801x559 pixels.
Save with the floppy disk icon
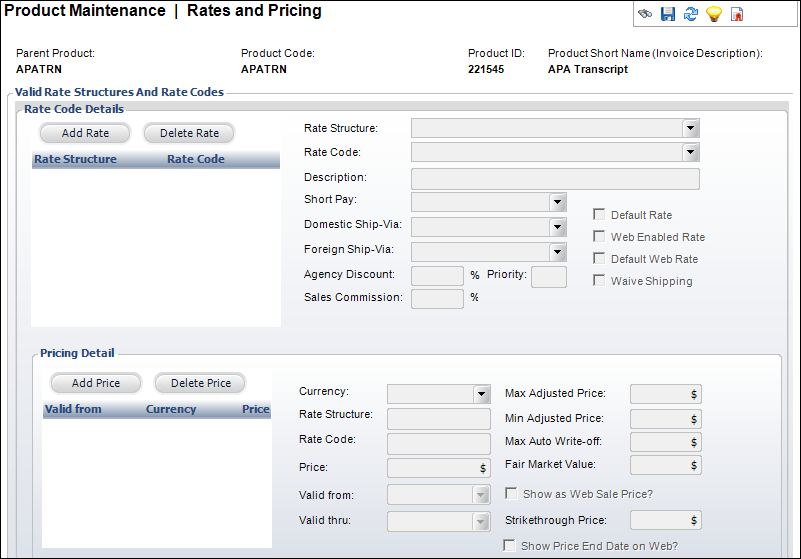click(x=668, y=14)
